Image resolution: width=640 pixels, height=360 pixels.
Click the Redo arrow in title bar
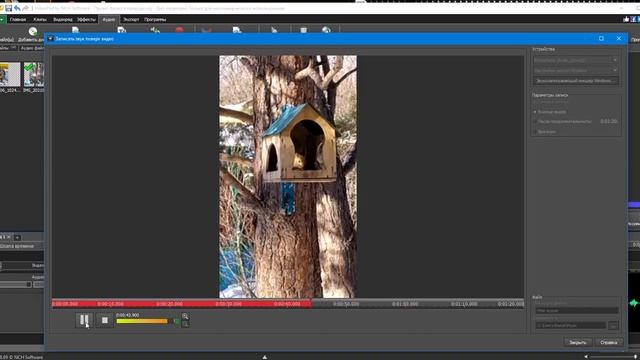(26, 8)
